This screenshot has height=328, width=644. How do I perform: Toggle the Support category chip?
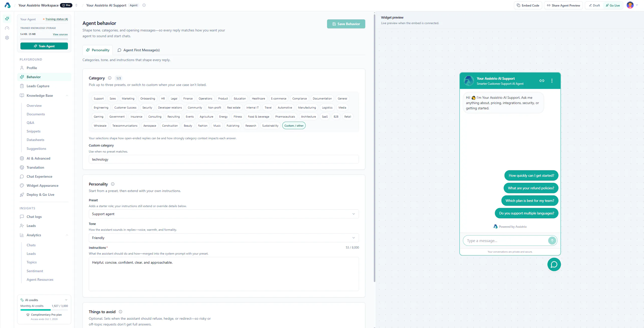coord(99,99)
